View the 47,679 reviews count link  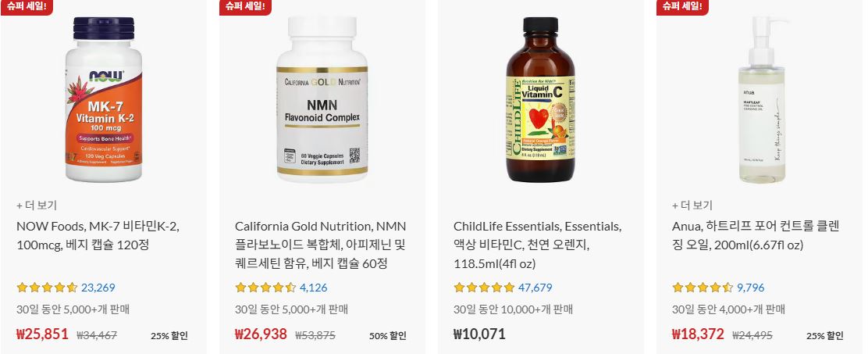click(x=535, y=288)
